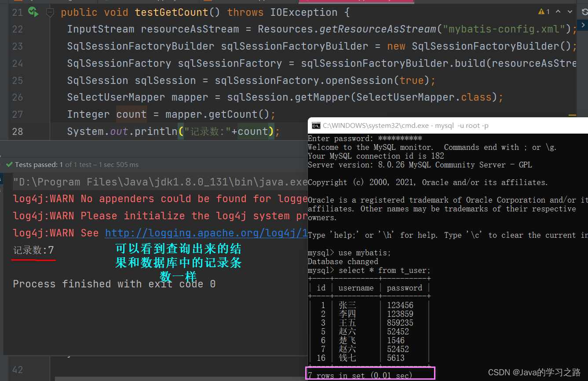Image resolution: width=588 pixels, height=381 pixels.
Task: Click getResourceAsStream method call on line 22
Action: coord(378,29)
